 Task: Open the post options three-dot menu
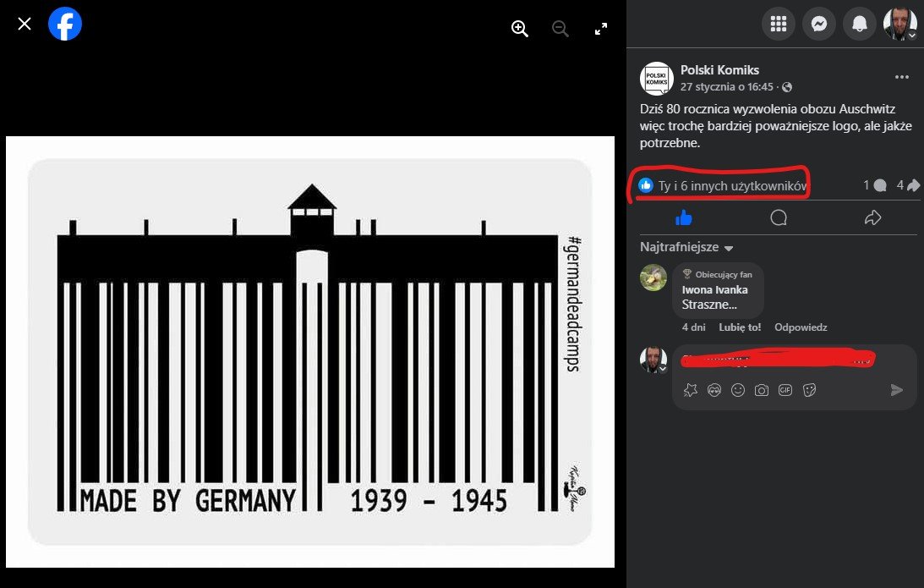[x=902, y=77]
